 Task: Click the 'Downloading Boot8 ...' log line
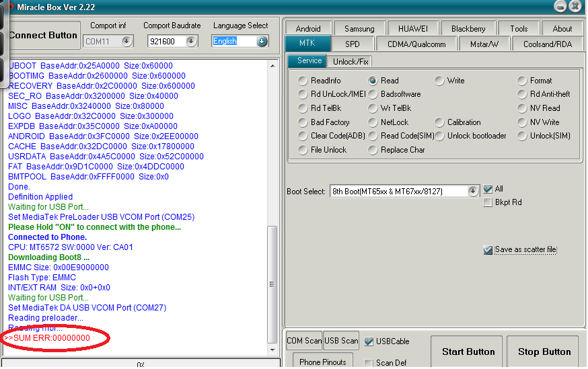(x=48, y=257)
